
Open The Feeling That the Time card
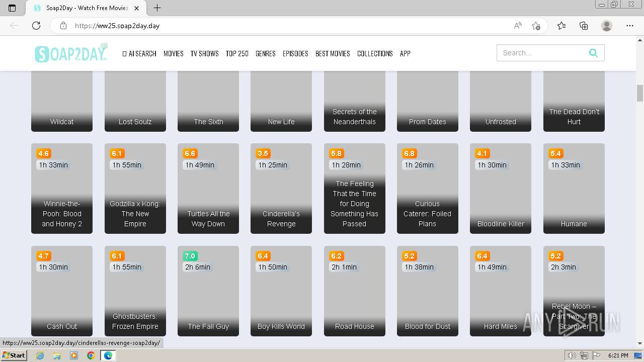coord(355,189)
